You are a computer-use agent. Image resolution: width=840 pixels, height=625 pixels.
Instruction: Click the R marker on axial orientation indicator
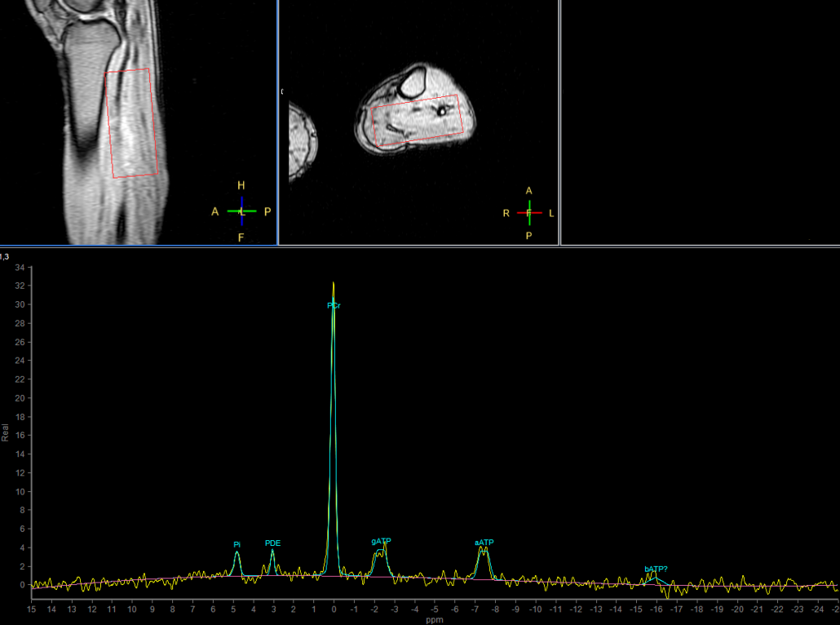pos(506,213)
